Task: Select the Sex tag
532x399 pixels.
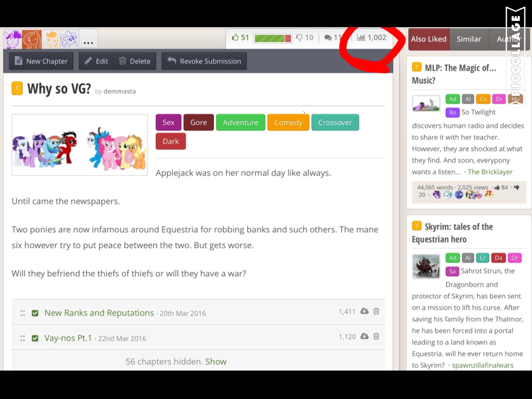Action: pyautogui.click(x=168, y=122)
